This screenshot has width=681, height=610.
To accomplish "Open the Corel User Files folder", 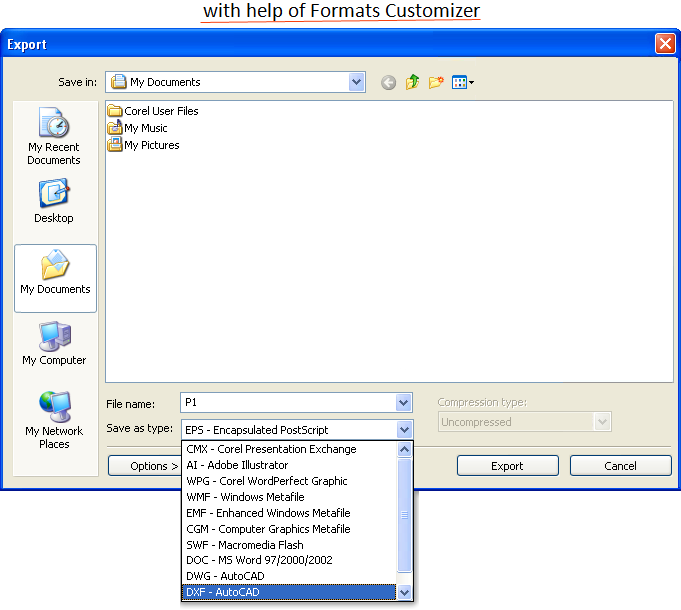I will [x=160, y=111].
